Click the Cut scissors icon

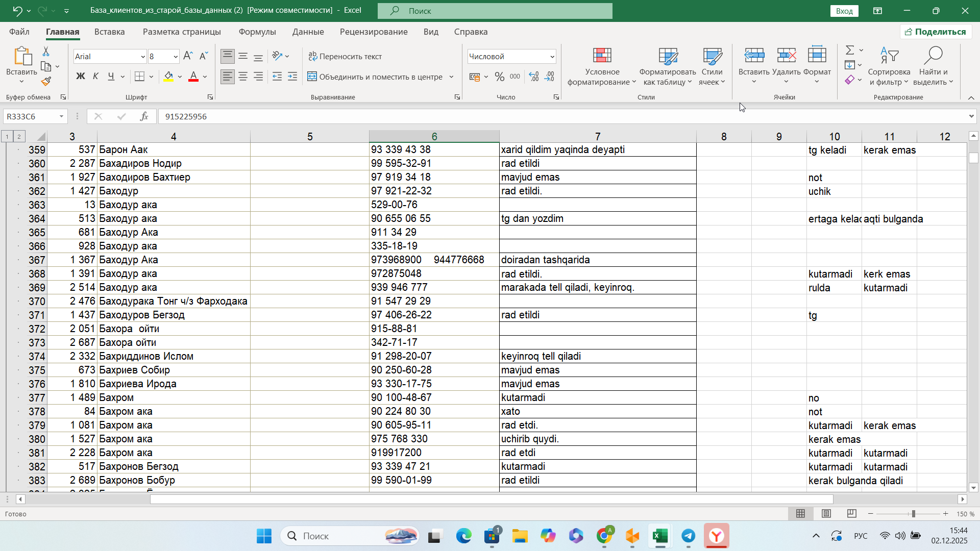pyautogui.click(x=46, y=52)
